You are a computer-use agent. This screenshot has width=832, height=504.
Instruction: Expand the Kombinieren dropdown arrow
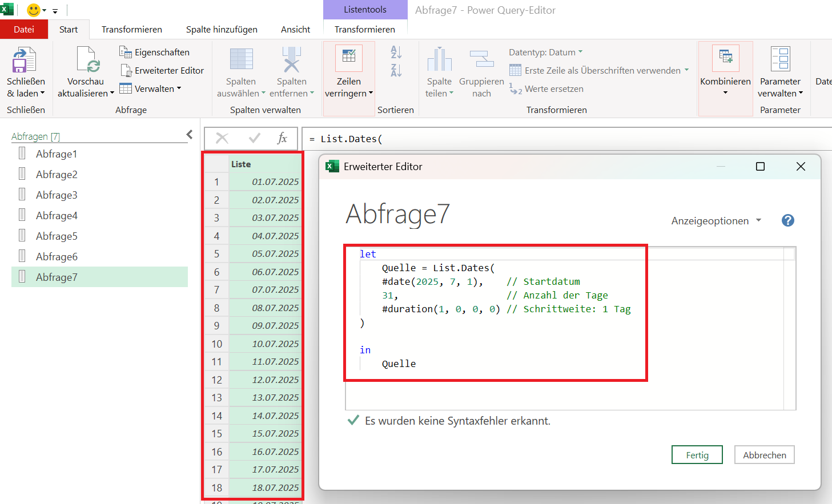tap(725, 93)
